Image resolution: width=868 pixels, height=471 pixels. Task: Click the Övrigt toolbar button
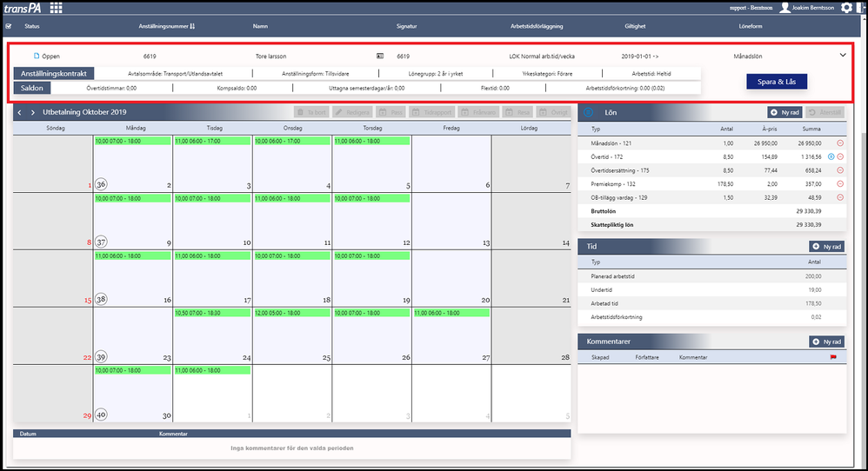[553, 112]
